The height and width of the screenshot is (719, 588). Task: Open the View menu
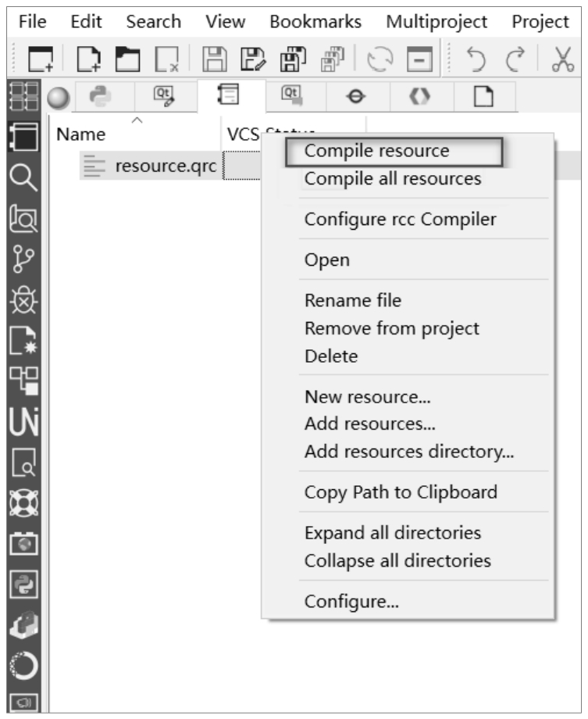click(225, 22)
